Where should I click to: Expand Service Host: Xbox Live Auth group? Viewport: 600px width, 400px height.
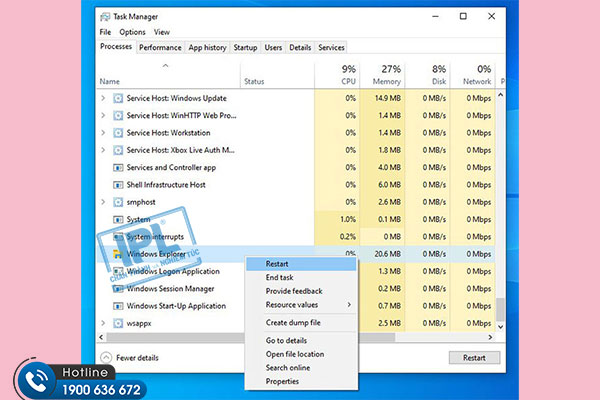(x=103, y=150)
